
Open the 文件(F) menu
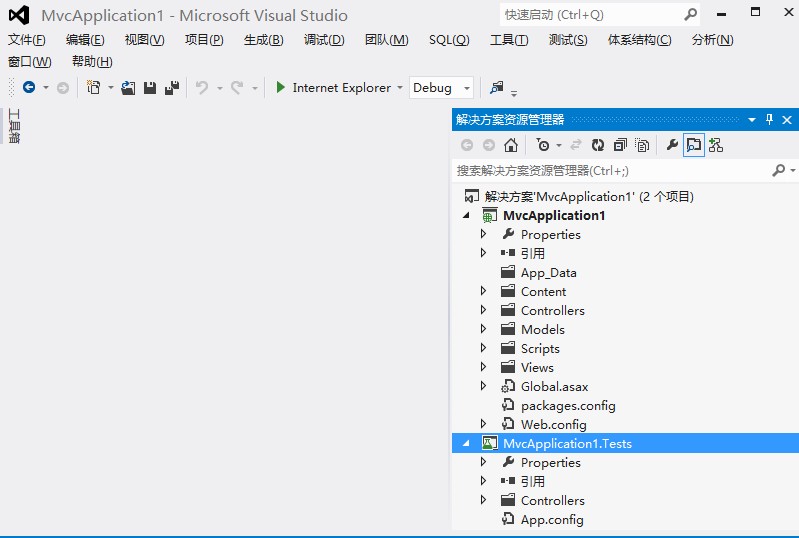pyautogui.click(x=27, y=40)
